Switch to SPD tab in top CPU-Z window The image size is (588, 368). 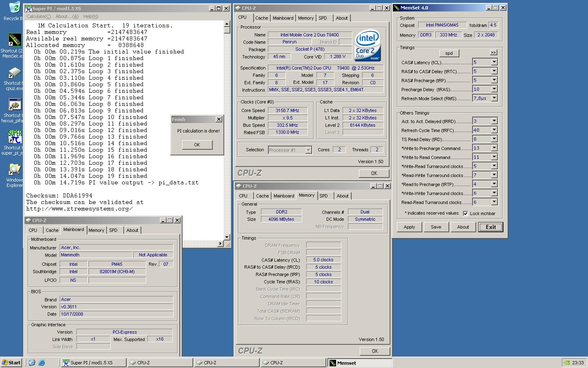point(323,18)
